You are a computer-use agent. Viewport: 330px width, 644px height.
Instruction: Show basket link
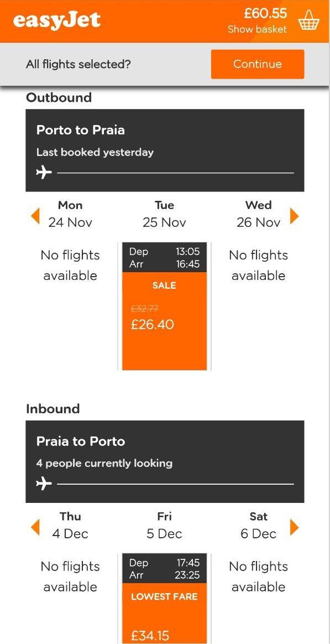pos(258,29)
